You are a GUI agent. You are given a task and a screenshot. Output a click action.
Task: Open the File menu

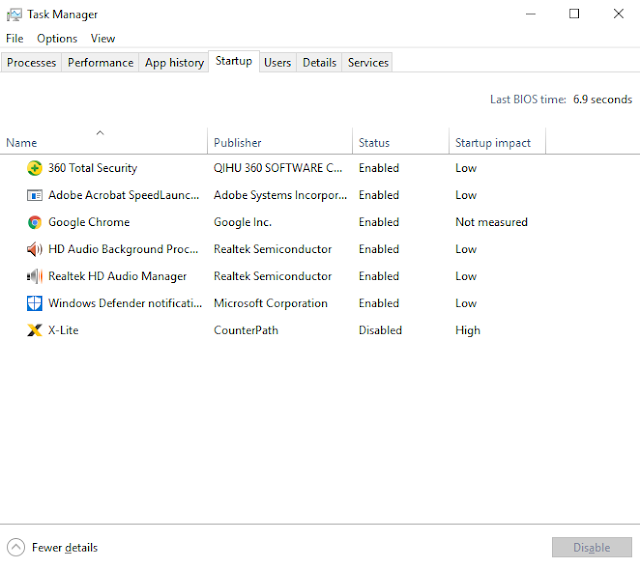[x=15, y=38]
